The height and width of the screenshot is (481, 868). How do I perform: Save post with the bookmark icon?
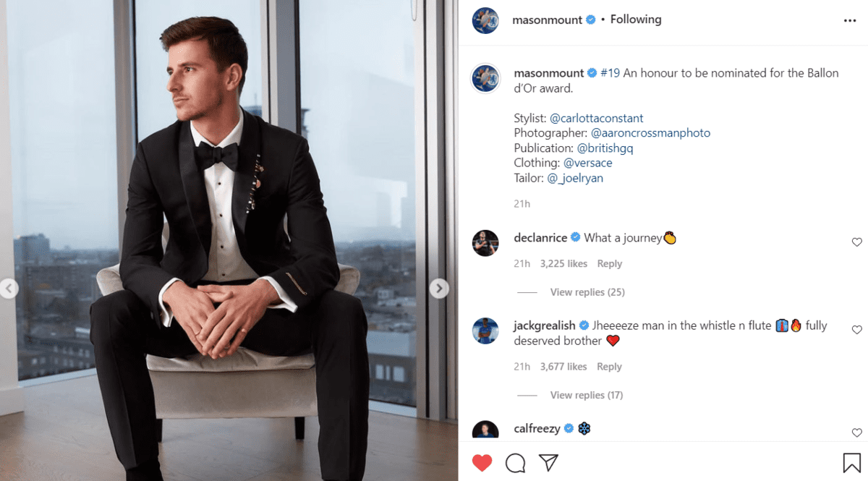pos(851,463)
